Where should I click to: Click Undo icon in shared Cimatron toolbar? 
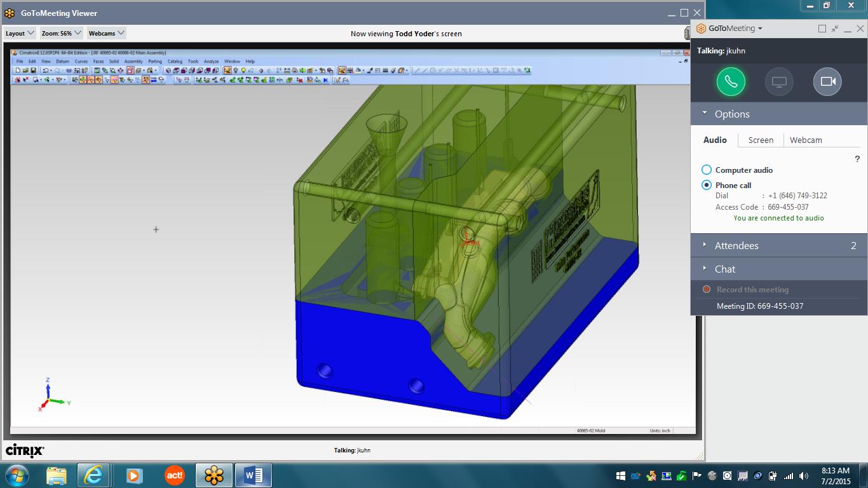46,71
